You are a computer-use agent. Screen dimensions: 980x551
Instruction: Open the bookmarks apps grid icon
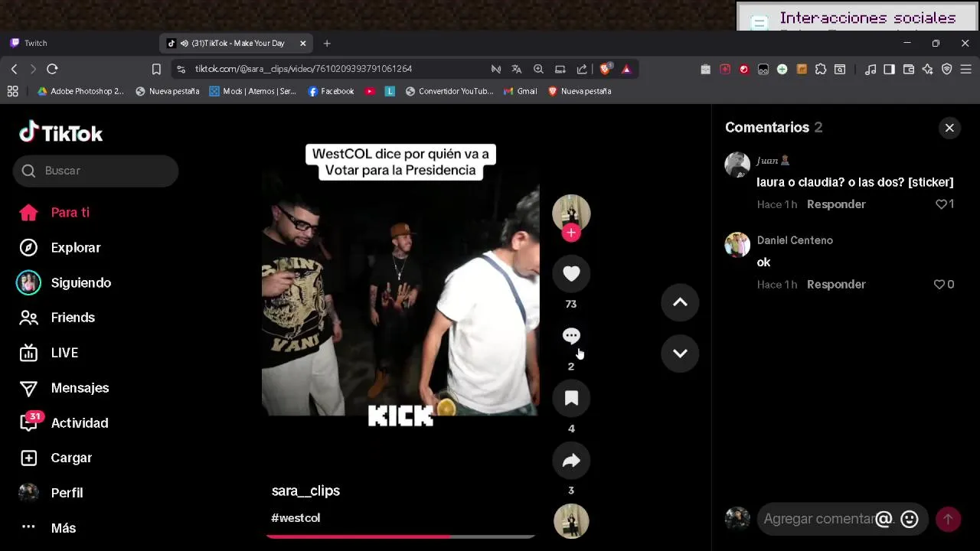pos(12,91)
